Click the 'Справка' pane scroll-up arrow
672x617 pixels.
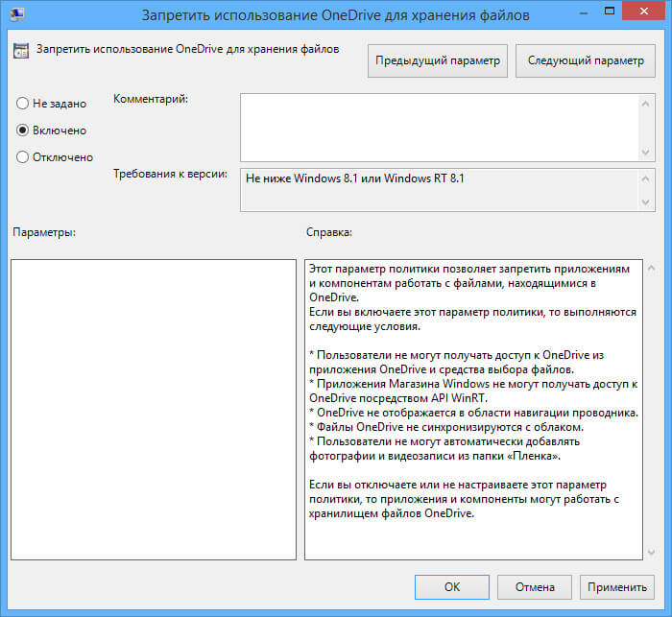(652, 269)
